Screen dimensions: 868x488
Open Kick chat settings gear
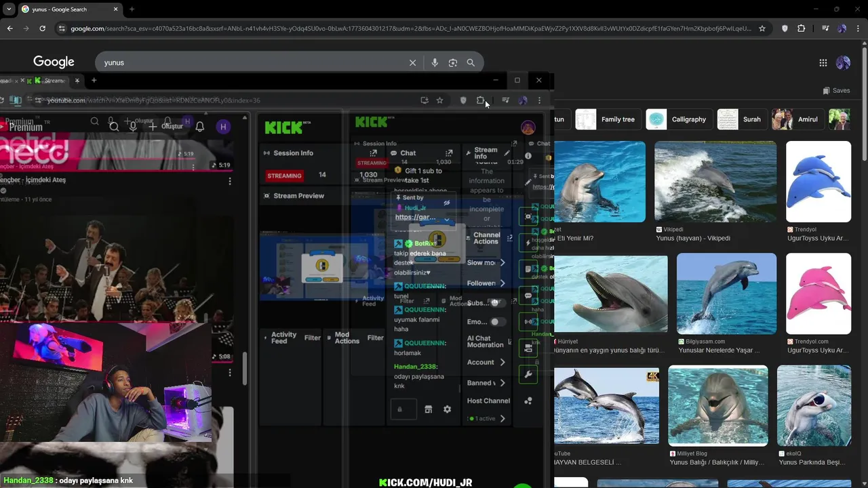coord(447,409)
